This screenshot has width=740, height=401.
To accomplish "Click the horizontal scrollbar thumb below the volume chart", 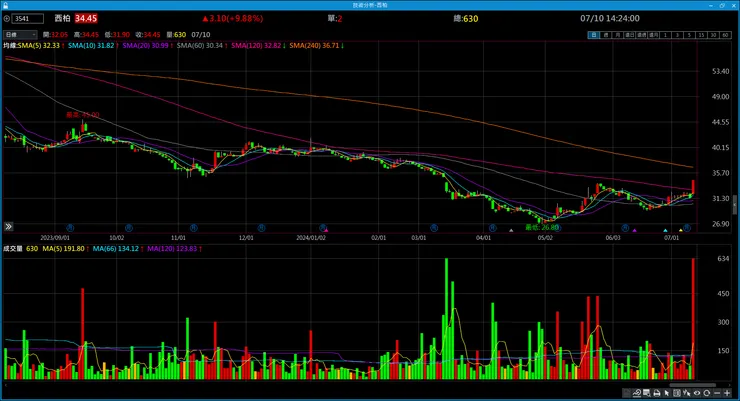I will (x=693, y=385).
